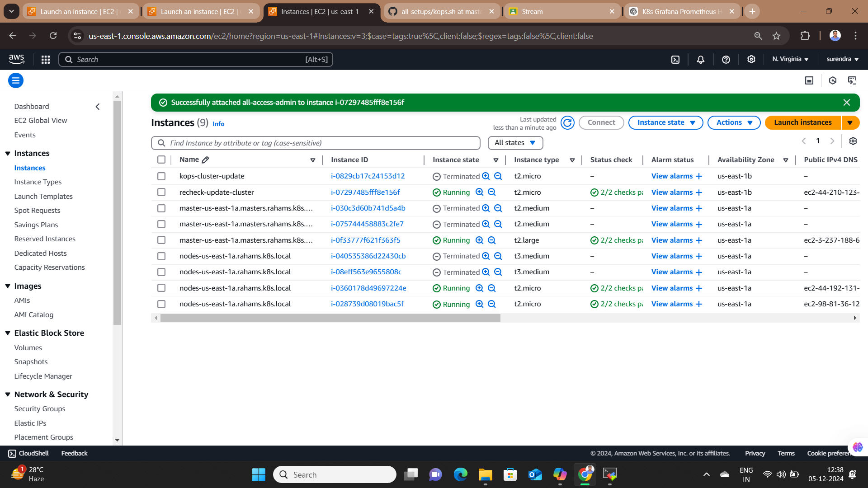Sort by the Instance type column arrow
868x488 pixels.
point(572,160)
